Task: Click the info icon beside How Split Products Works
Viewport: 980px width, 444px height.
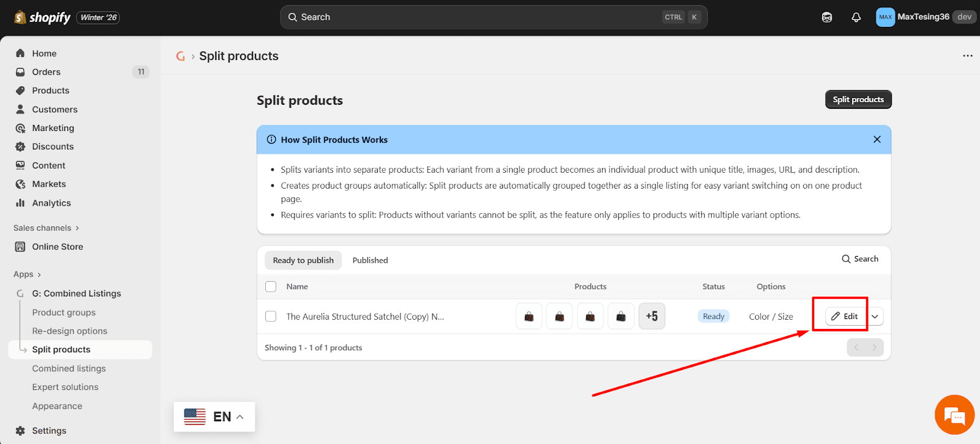Action: 271,140
